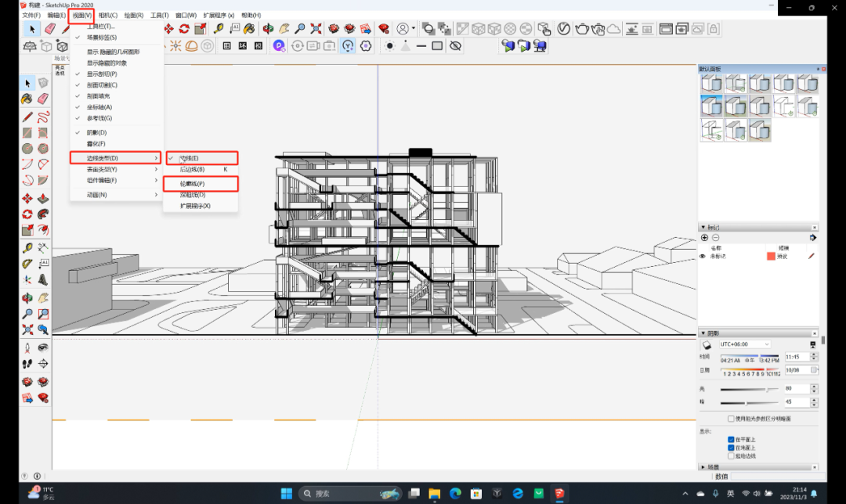The image size is (846, 504).
Task: Select the Tape Measure tool in left toolbar
Action: pos(27,247)
